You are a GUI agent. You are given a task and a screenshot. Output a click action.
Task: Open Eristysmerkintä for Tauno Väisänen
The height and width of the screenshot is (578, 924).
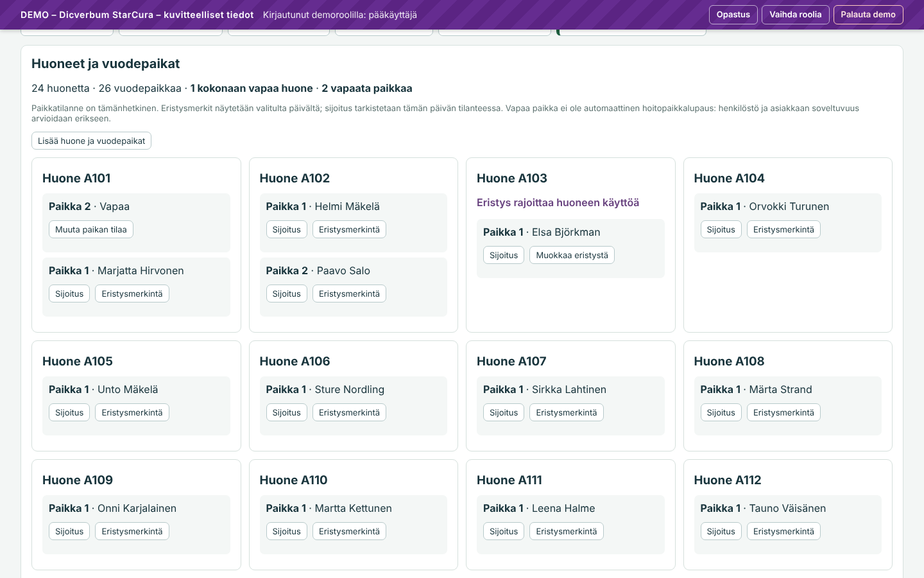tap(783, 531)
